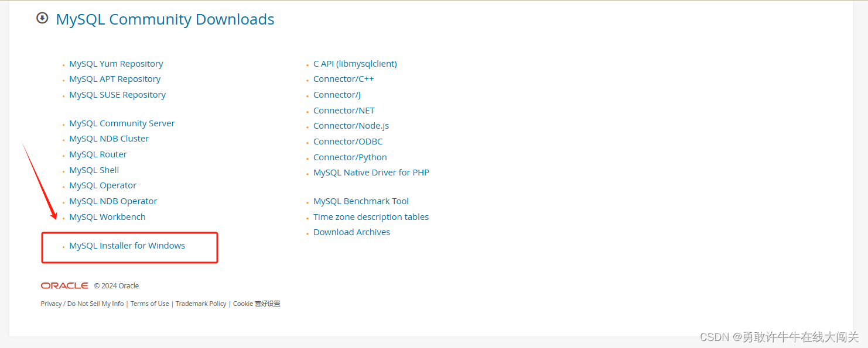Open MySQL NDB Cluster link
The width and height of the screenshot is (868, 348).
[x=109, y=139]
